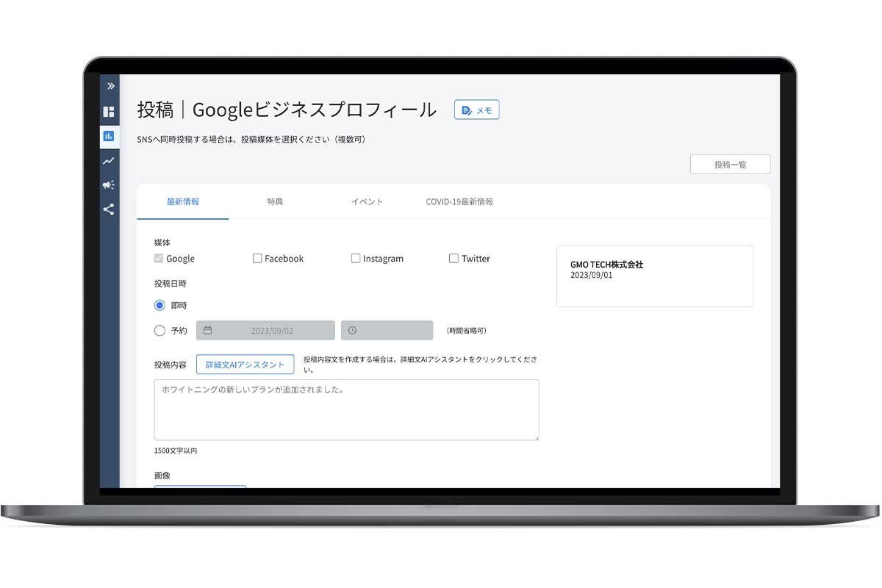This screenshot has height=588, width=882.
Task: Click into the post content text area
Action: pos(346,410)
